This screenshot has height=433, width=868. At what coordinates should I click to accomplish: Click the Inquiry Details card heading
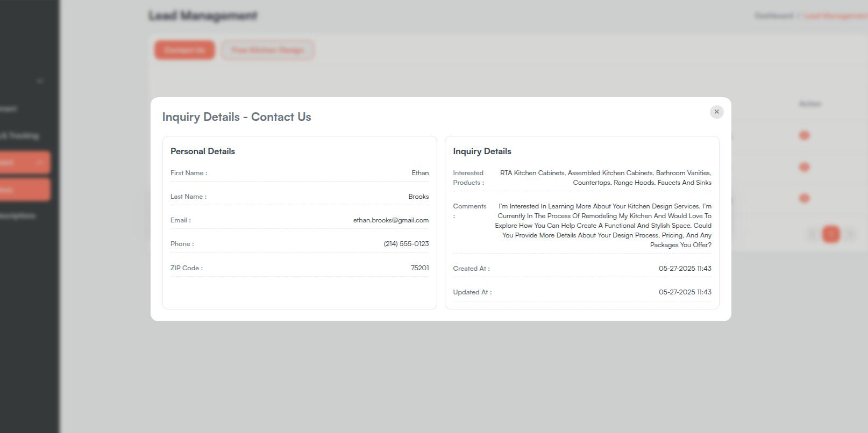point(482,151)
